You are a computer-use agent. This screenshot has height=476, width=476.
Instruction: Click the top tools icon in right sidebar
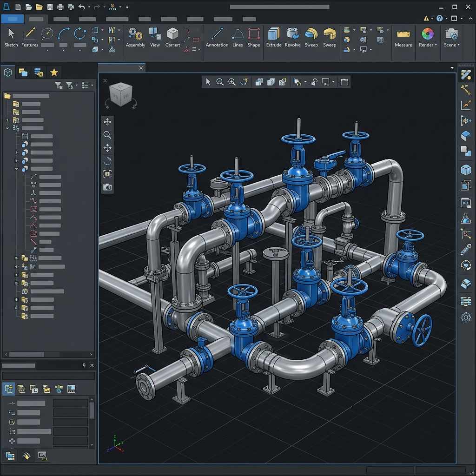(466, 75)
